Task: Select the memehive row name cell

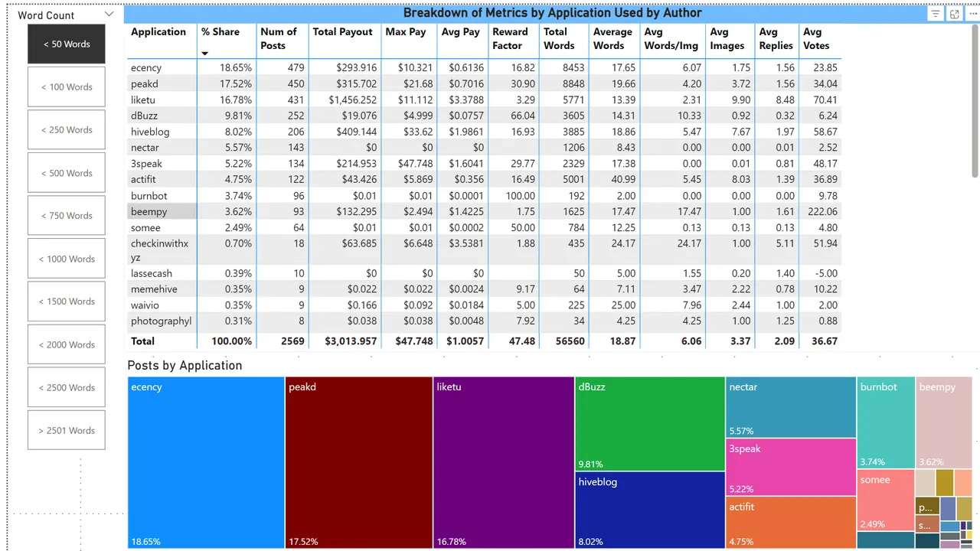Action: pos(162,289)
